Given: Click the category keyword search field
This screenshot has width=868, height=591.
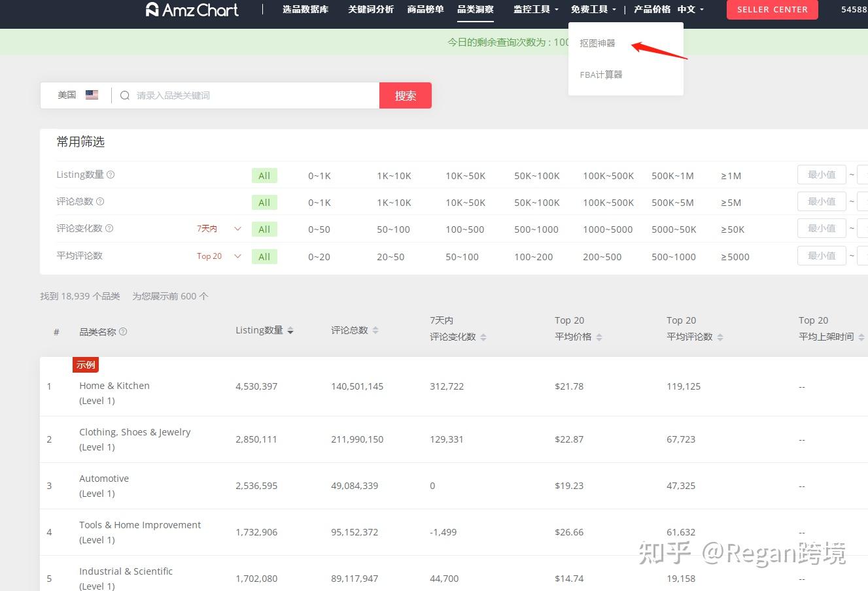Looking at the screenshot, I should [x=255, y=95].
